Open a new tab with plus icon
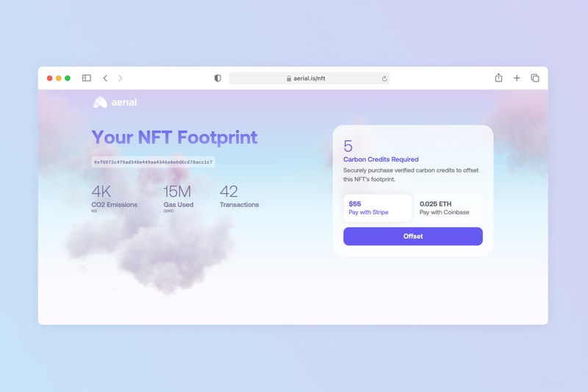 [x=517, y=79]
